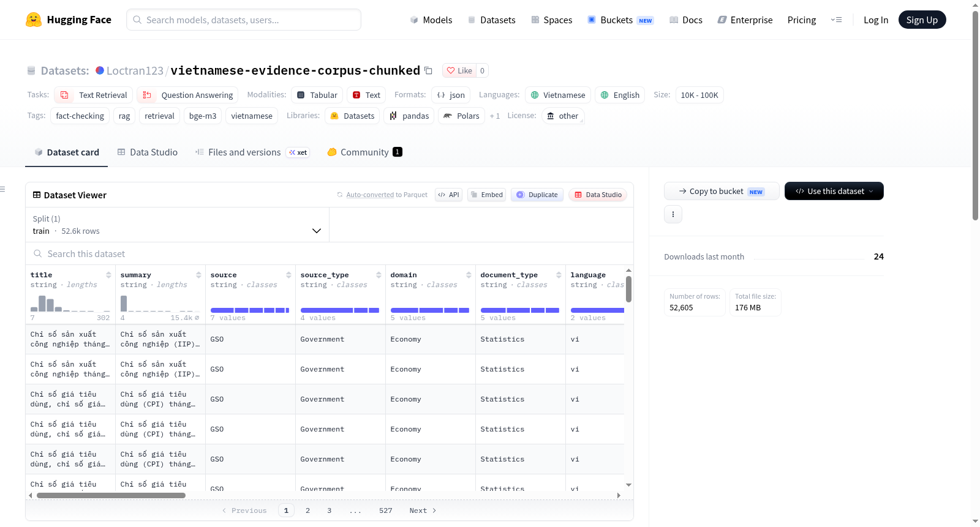This screenshot has width=980, height=527.
Task: Open the Enterprise page
Action: pos(745,20)
